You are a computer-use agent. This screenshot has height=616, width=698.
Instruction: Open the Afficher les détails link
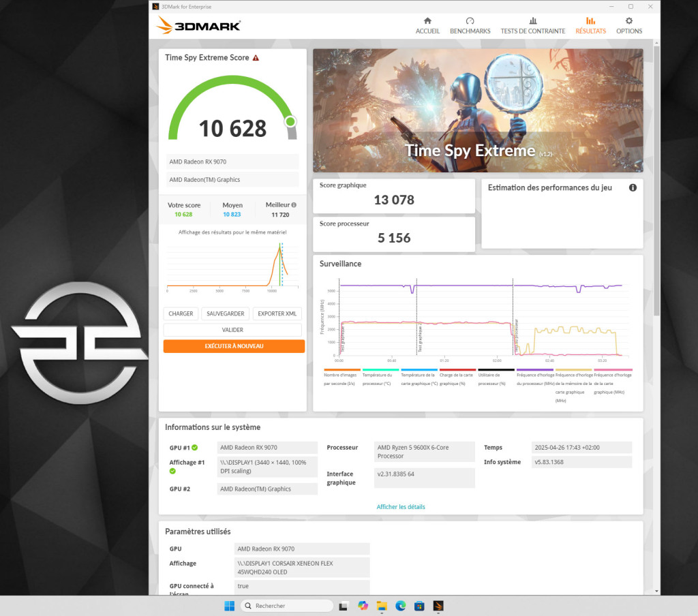click(x=401, y=506)
